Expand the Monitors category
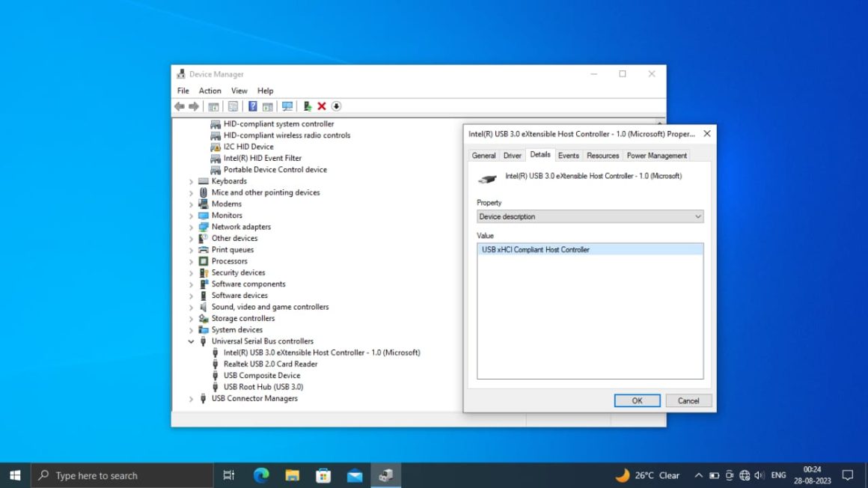 tap(191, 216)
